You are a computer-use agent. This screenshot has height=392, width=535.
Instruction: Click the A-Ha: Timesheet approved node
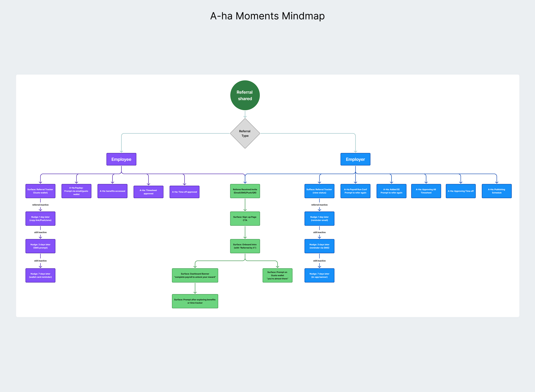148,192
